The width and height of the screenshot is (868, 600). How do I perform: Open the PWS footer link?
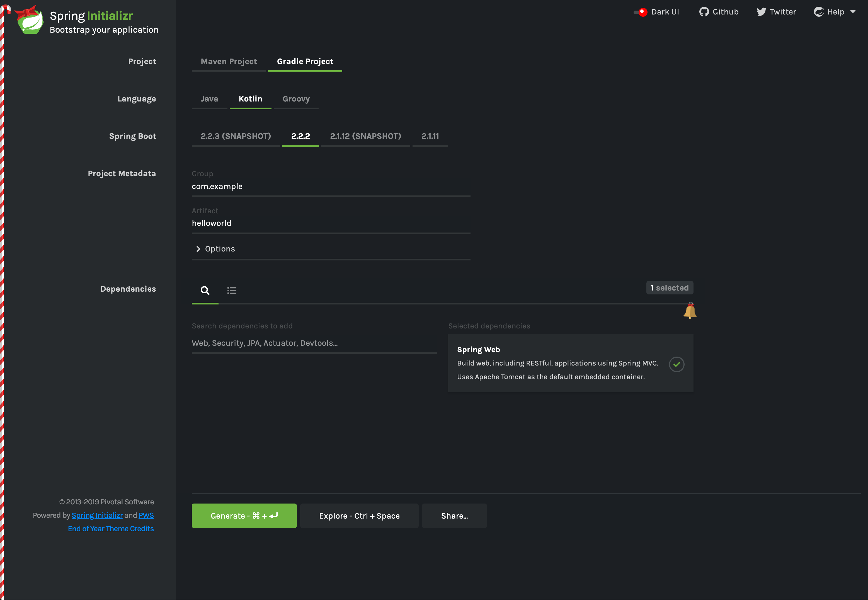coord(146,516)
